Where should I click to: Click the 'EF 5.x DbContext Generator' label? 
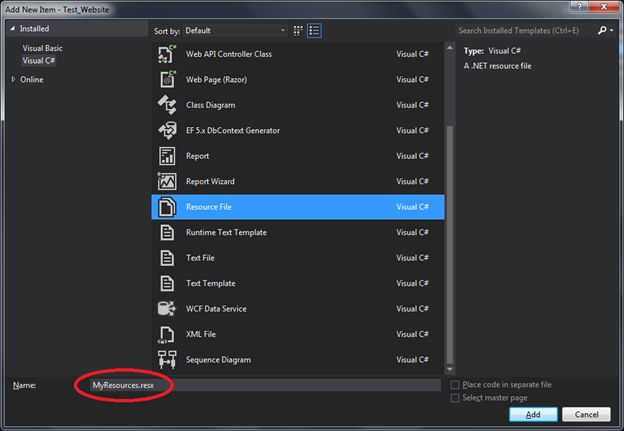pyautogui.click(x=233, y=131)
